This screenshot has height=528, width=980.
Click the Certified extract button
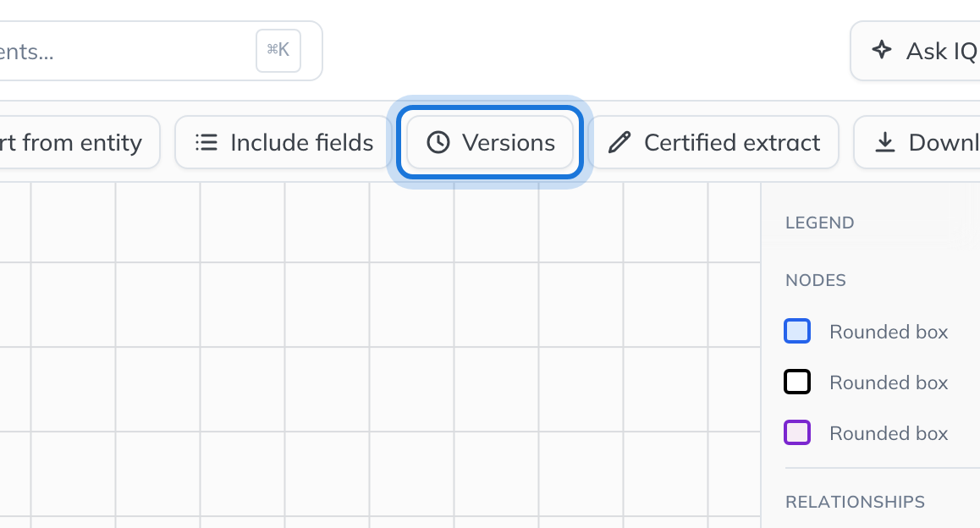pyautogui.click(x=713, y=142)
